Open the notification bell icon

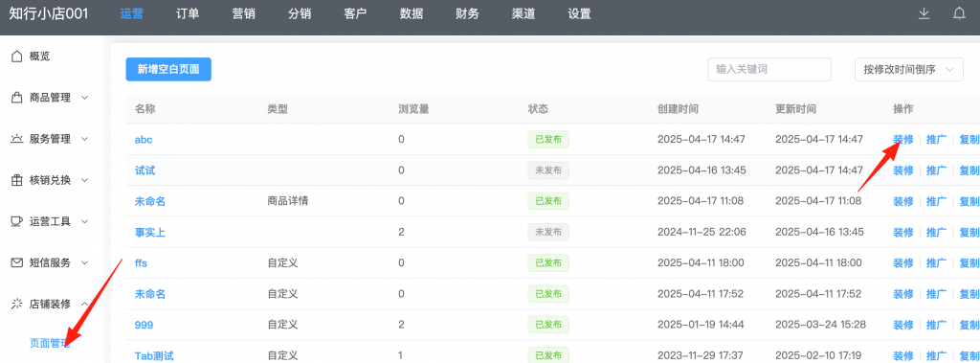pos(959,13)
